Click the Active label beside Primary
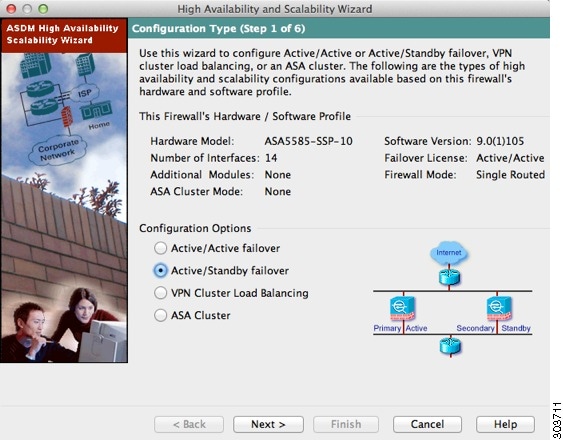The image size is (563, 440). click(x=417, y=328)
